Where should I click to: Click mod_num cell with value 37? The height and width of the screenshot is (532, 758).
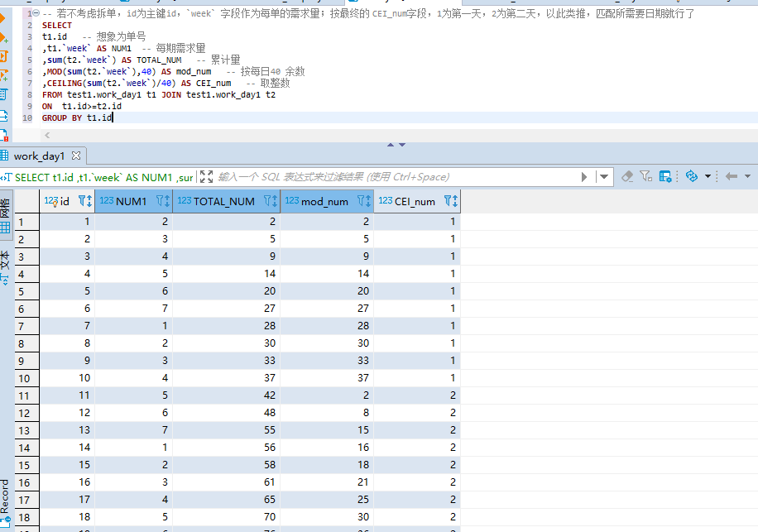(x=327, y=378)
